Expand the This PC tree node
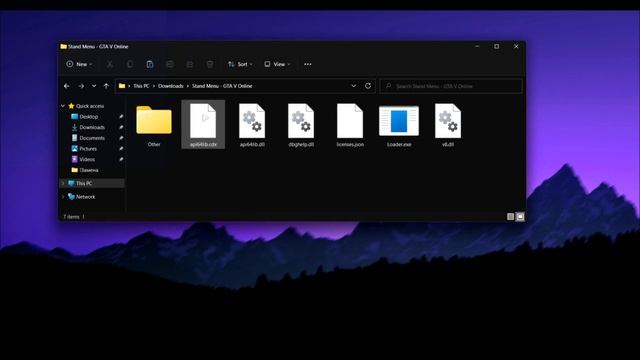The width and height of the screenshot is (640, 360). tap(63, 183)
